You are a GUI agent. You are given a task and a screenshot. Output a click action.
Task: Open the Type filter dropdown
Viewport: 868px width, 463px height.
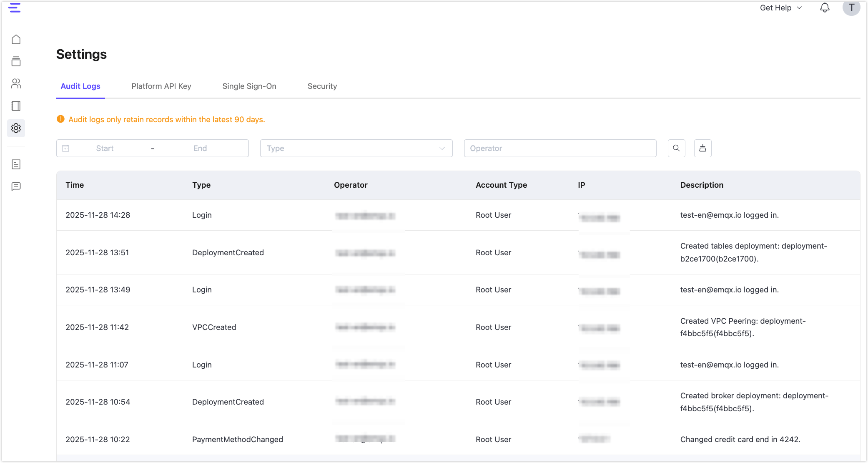356,148
